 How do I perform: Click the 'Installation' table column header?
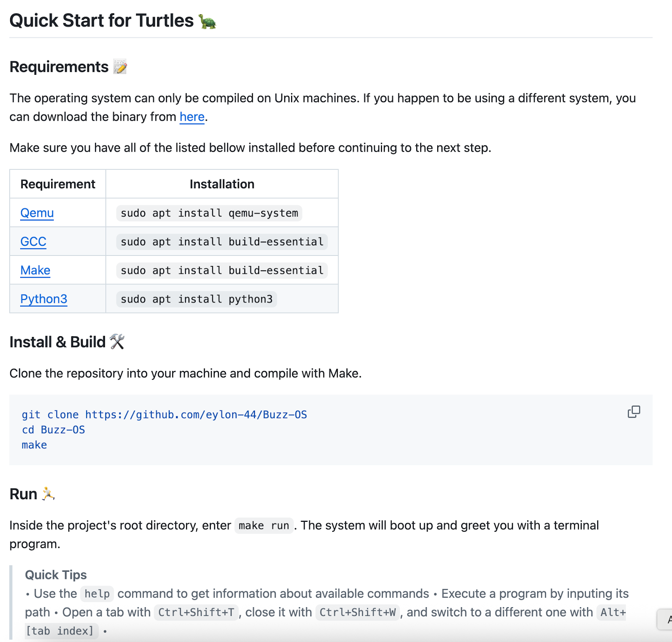(222, 184)
